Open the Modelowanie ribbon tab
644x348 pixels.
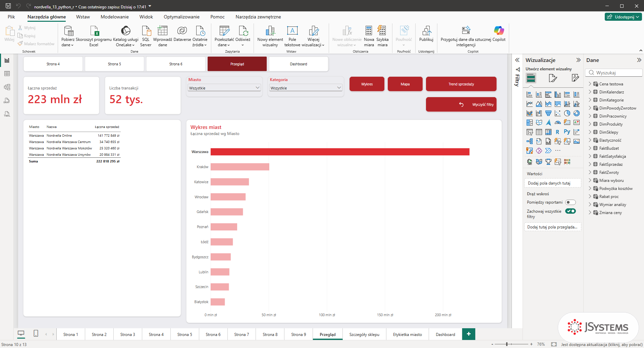[x=115, y=17]
